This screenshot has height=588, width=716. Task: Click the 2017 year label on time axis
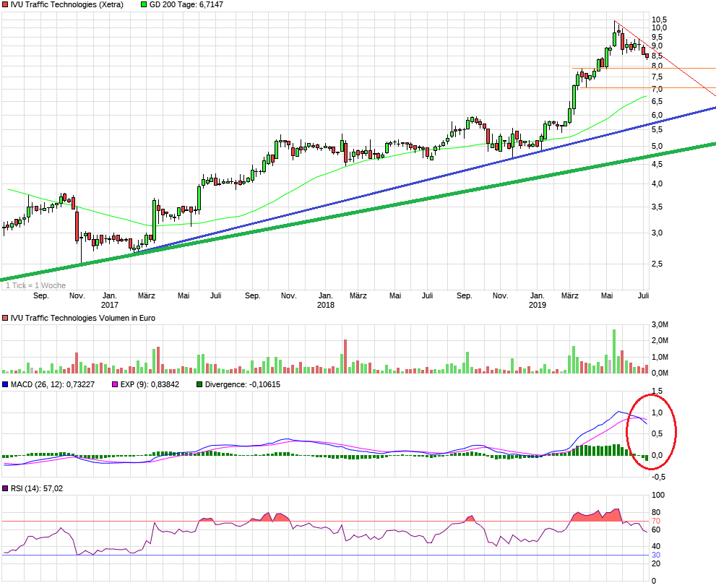click(x=109, y=305)
